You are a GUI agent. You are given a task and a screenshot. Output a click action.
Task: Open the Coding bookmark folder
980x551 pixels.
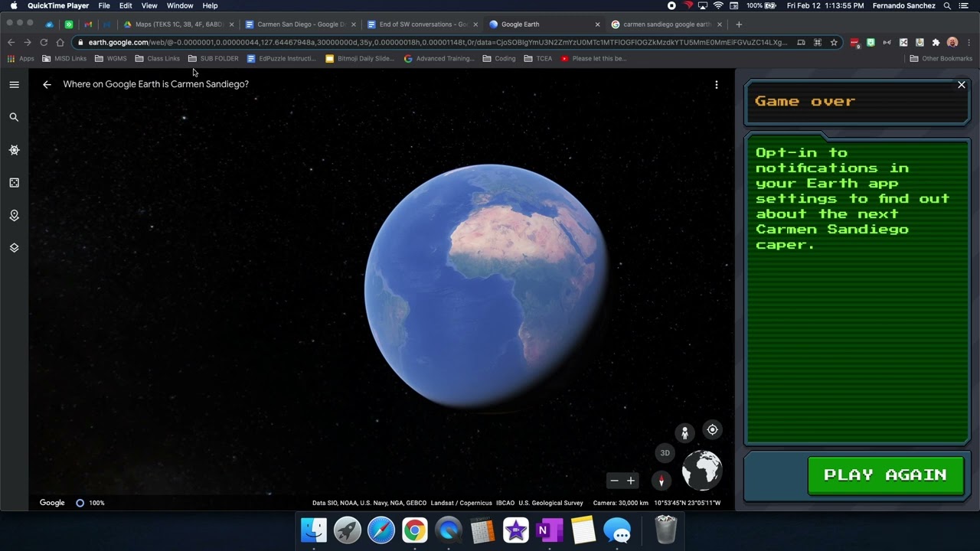(x=498, y=59)
